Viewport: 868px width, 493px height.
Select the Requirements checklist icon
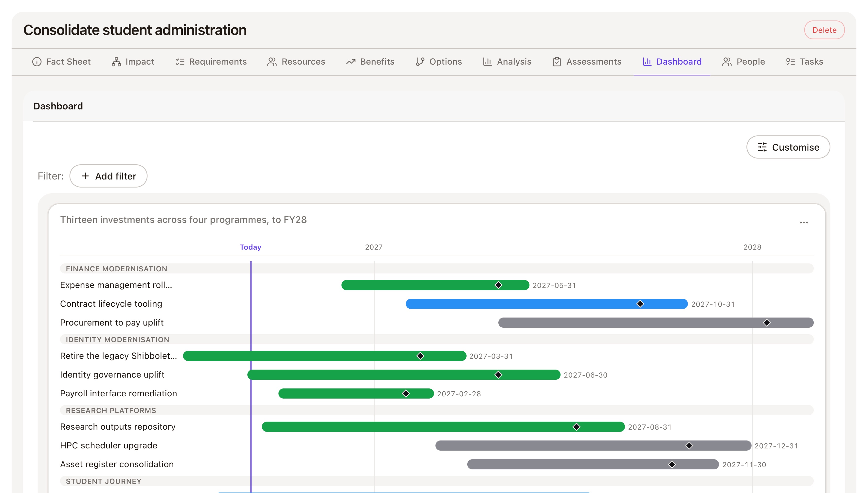pyautogui.click(x=180, y=62)
